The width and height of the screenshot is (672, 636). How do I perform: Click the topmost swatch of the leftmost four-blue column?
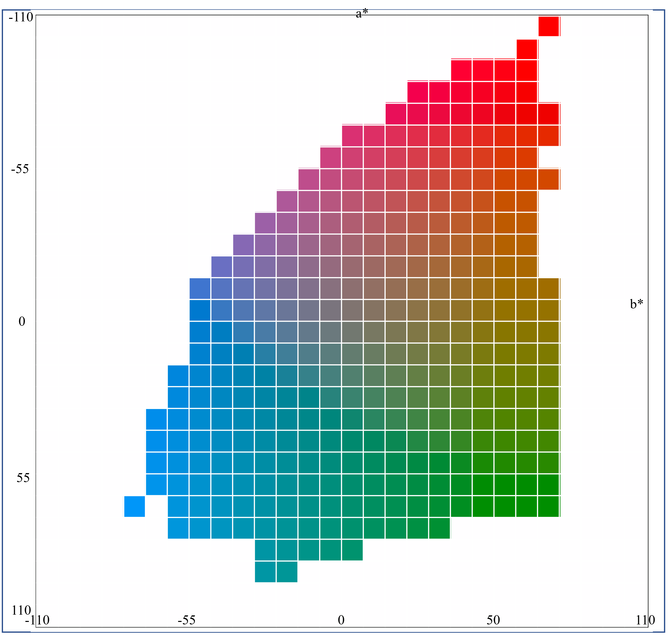tap(156, 419)
